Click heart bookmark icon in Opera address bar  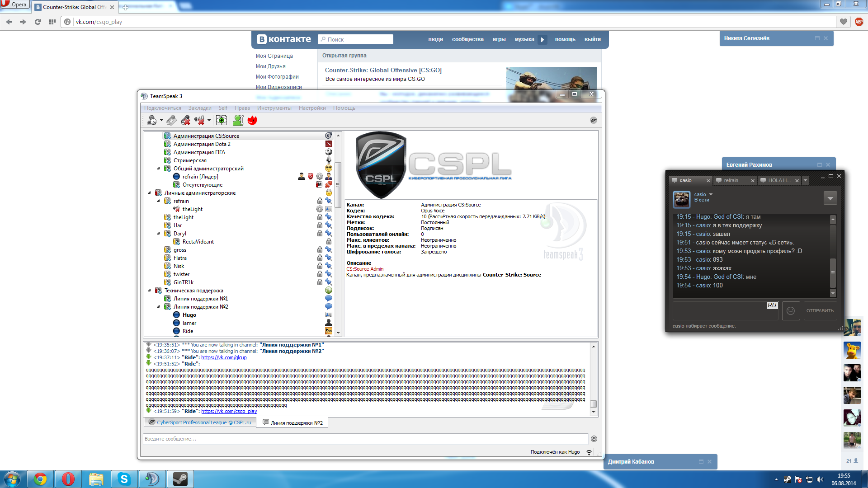click(x=844, y=22)
